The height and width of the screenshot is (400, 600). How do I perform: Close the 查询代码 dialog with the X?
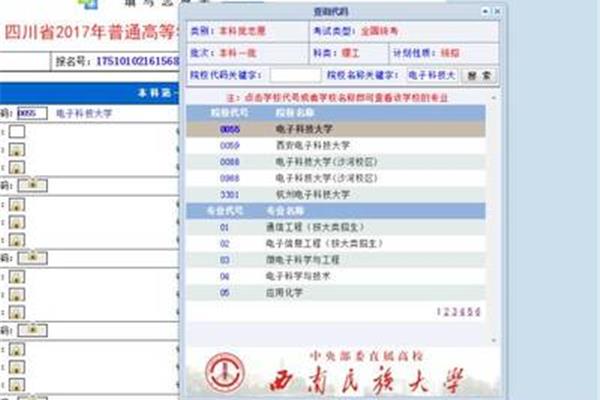[x=497, y=11]
